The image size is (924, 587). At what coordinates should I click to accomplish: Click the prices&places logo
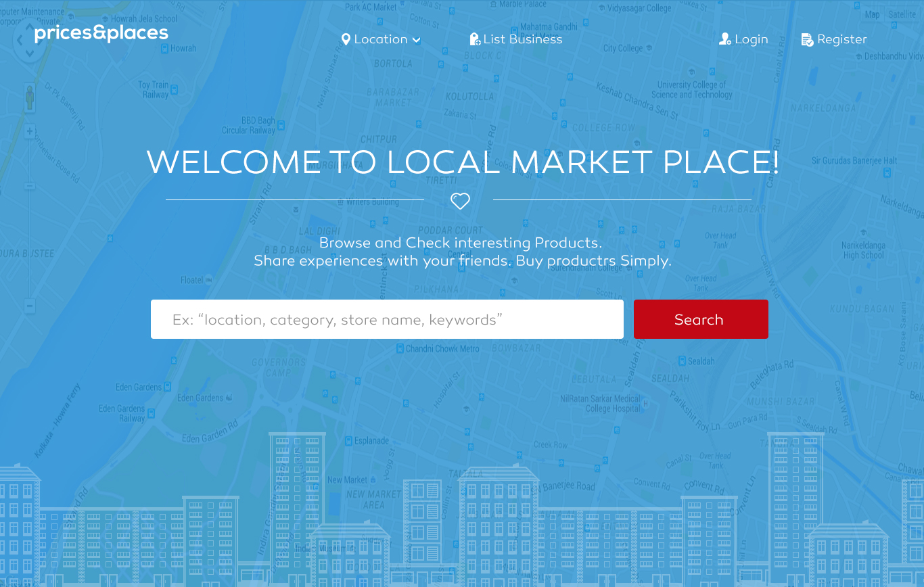click(x=101, y=34)
